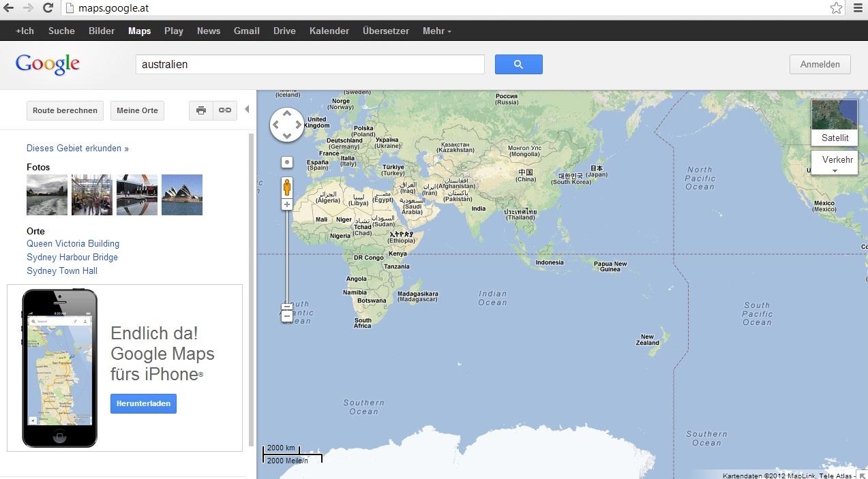Click the Route berechnen button
The width and height of the screenshot is (868, 479).
coord(65,110)
